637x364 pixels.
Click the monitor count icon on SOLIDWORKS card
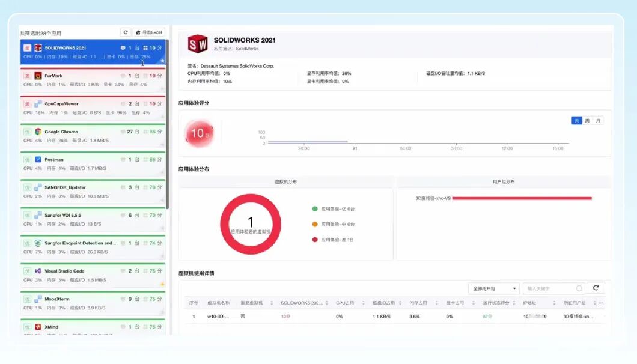pyautogui.click(x=123, y=48)
